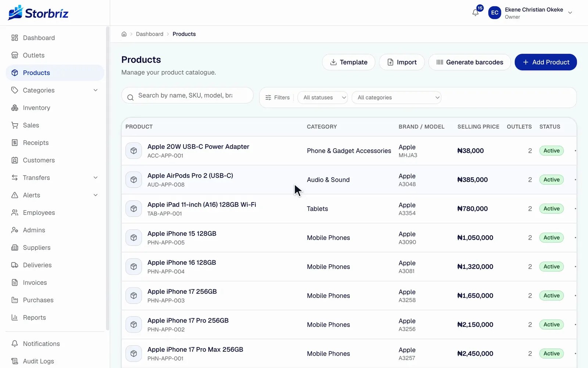
Task: Open Notifications in sidebar
Action: coord(55,344)
